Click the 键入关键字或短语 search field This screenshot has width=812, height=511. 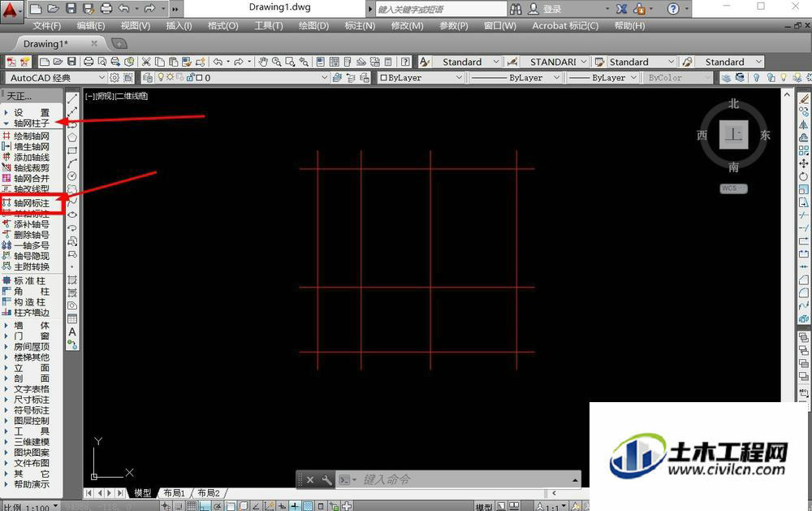440,9
